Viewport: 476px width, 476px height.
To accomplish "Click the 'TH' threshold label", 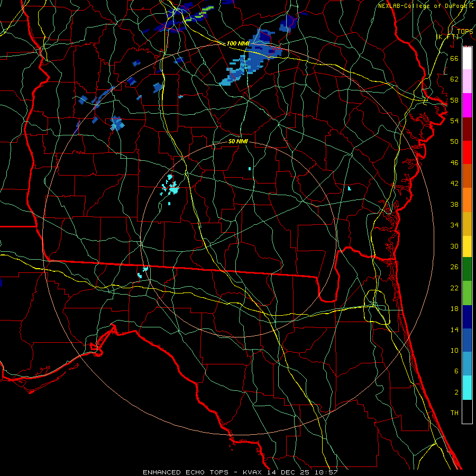I will 454,413.
